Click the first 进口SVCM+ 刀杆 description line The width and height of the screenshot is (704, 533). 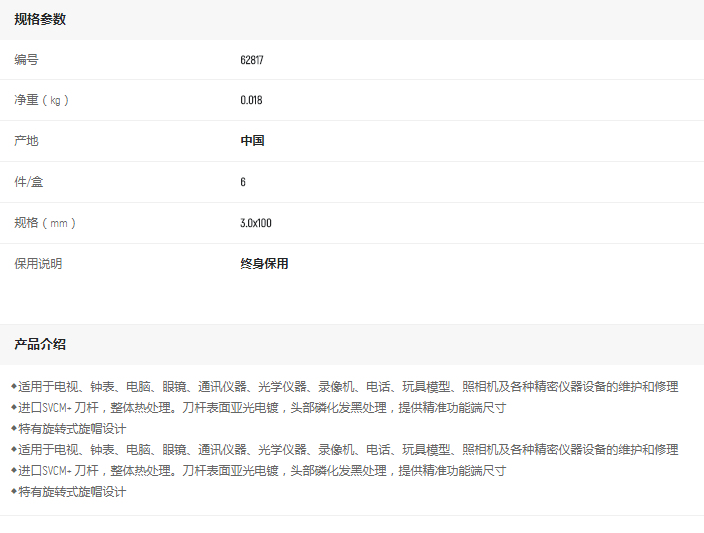262,407
